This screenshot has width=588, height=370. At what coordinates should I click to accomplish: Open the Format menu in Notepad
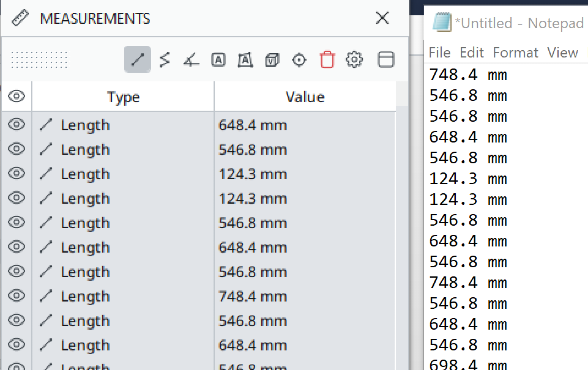(515, 52)
